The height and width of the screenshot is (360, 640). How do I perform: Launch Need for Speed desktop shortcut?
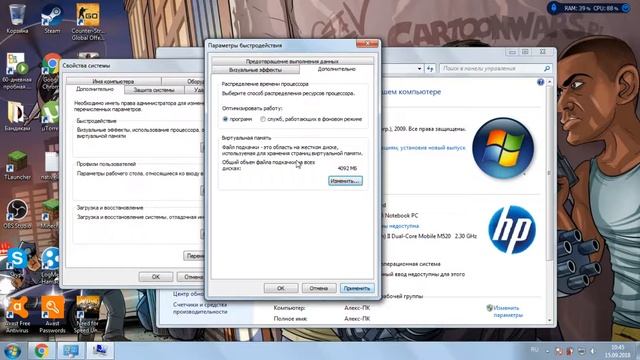pyautogui.click(x=87, y=314)
